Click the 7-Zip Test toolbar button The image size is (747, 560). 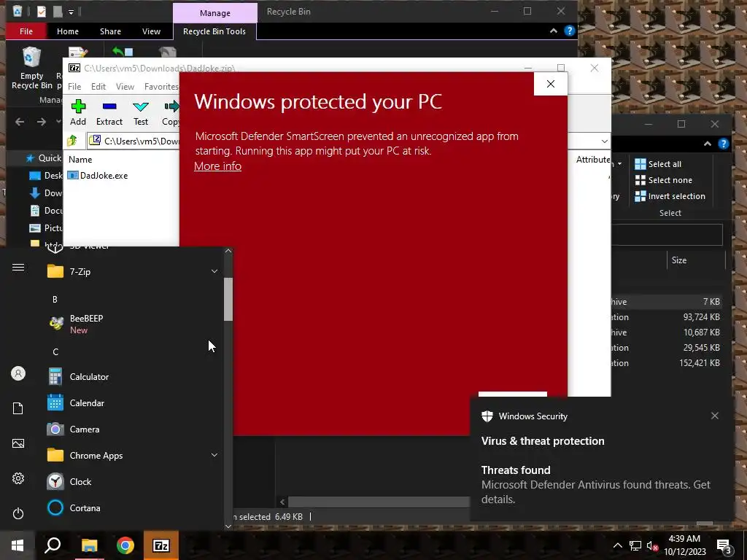pyautogui.click(x=141, y=113)
